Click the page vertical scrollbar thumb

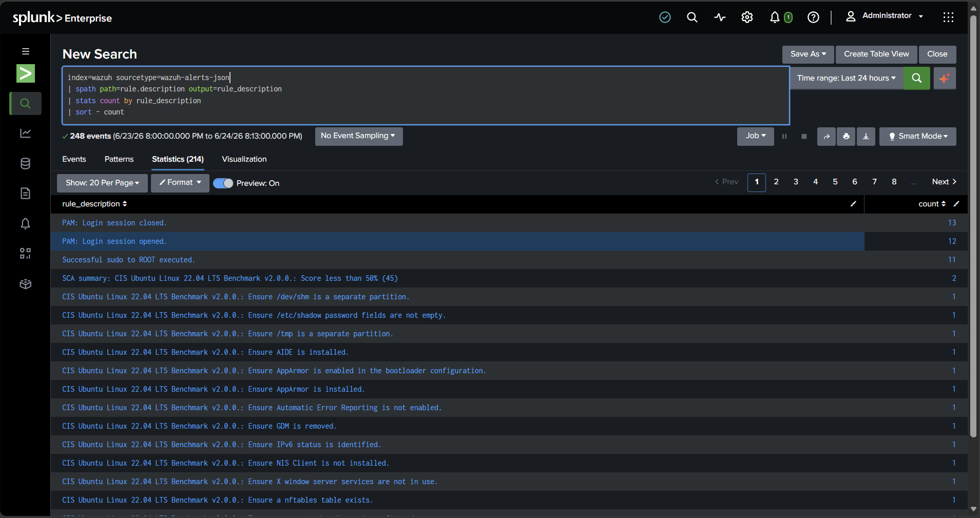tap(973, 226)
